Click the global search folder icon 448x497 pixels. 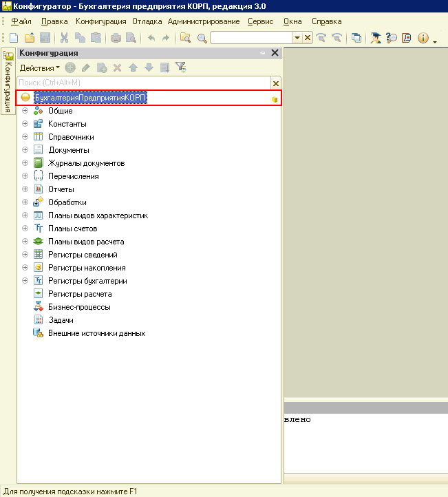[185, 38]
